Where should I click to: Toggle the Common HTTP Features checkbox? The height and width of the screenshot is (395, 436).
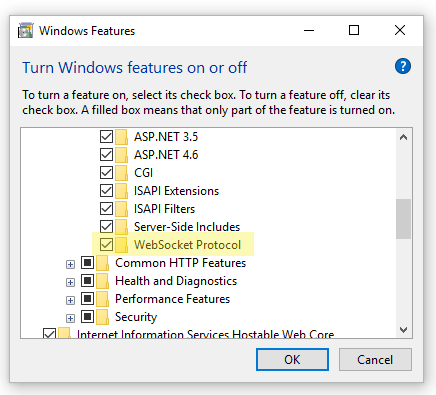click(88, 263)
